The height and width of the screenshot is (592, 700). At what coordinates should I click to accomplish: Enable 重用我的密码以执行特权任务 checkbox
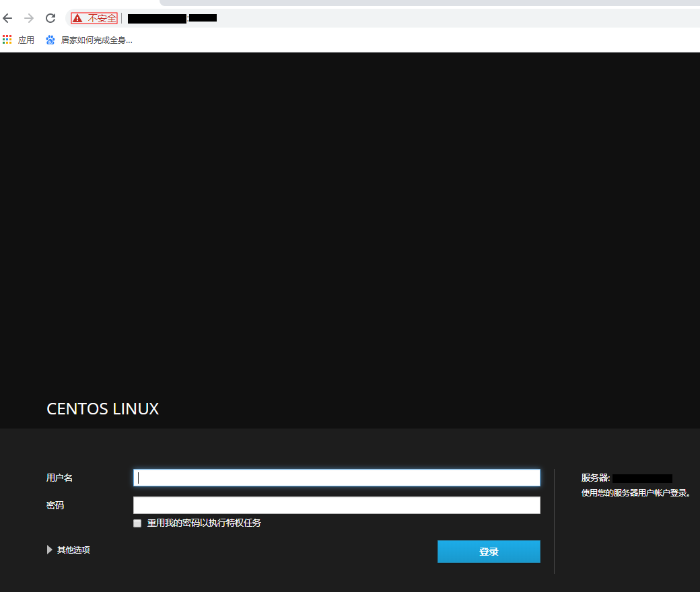[x=137, y=523]
